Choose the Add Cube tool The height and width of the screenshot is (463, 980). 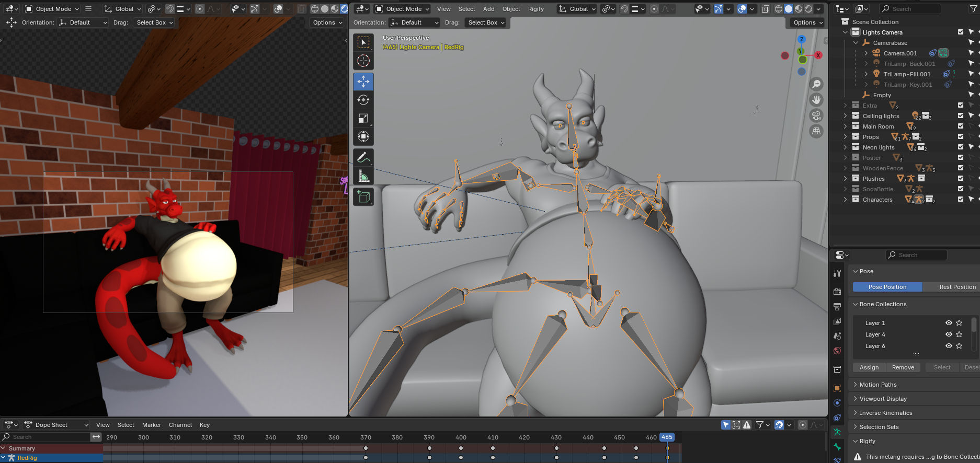coord(363,197)
